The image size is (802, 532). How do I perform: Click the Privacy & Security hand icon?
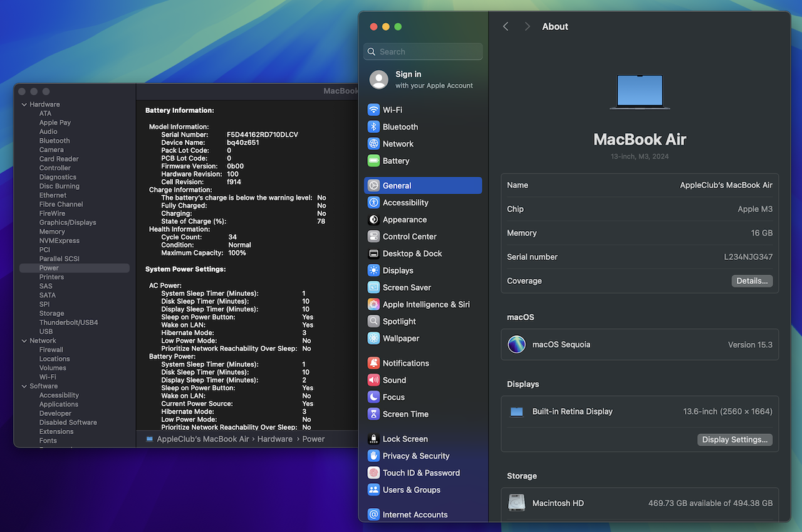click(373, 456)
